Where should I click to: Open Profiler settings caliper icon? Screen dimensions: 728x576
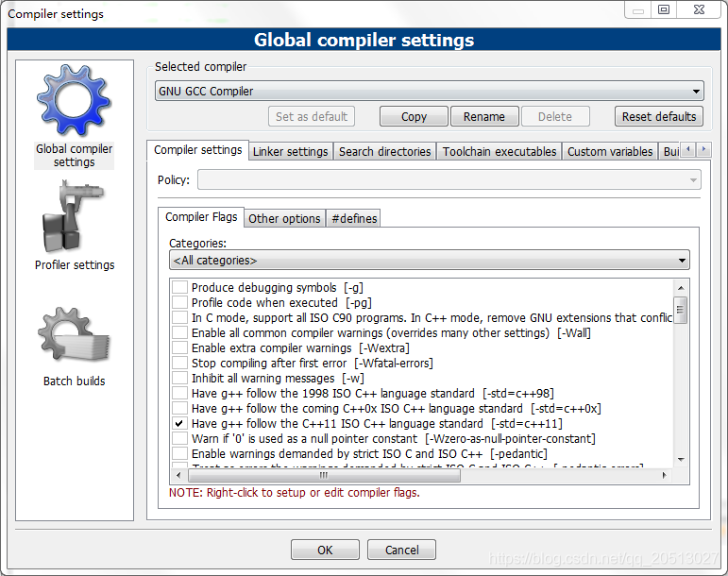pos(73,217)
